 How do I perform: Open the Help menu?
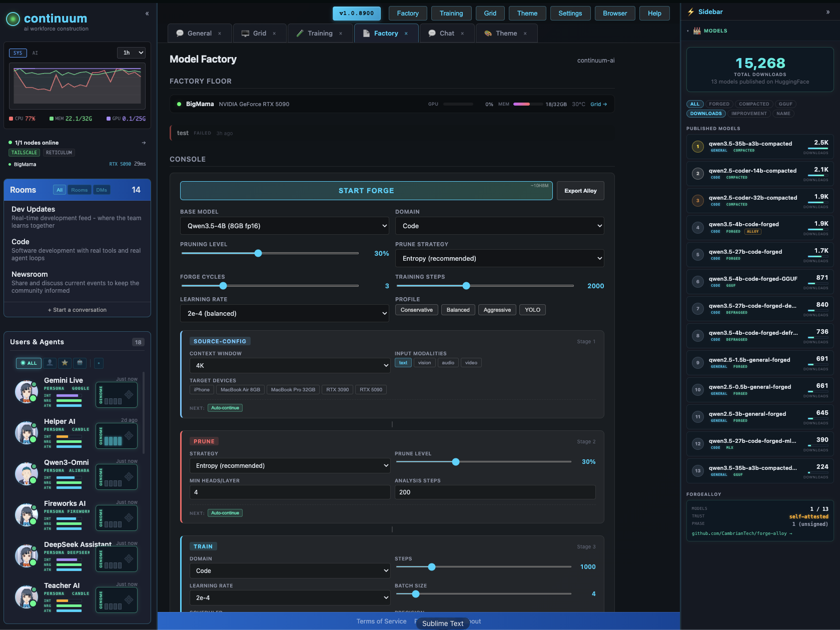654,14
